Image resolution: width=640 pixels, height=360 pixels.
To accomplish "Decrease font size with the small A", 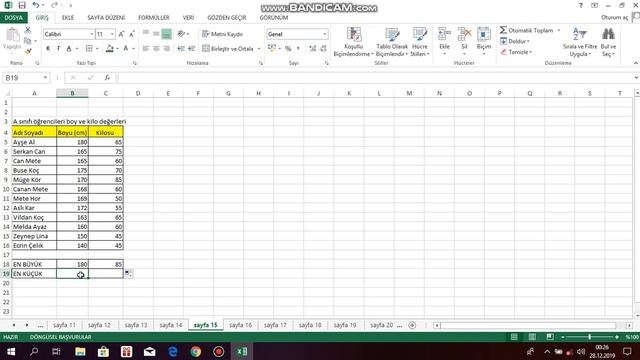I will coord(131,34).
